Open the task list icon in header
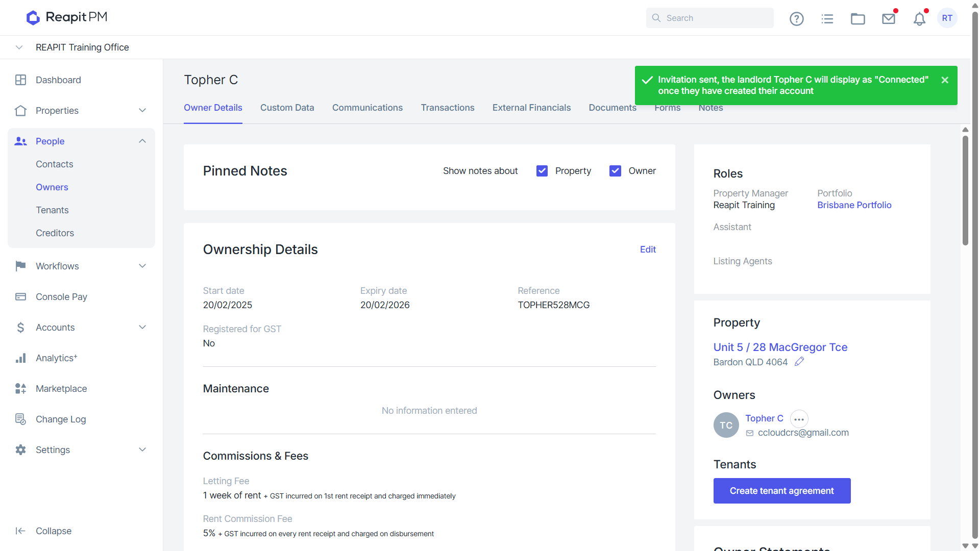Viewport: 980px width, 551px height. [x=827, y=19]
